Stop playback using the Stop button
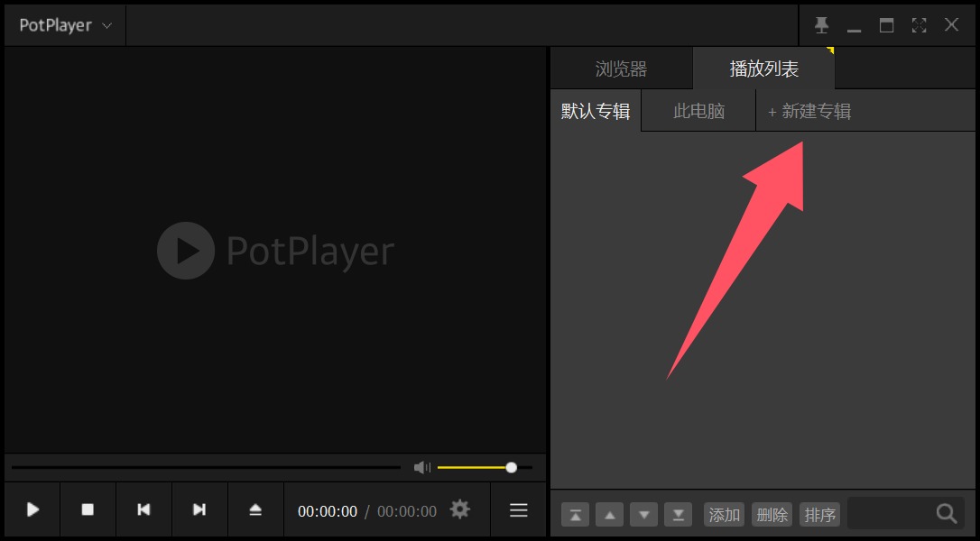The image size is (980, 541). tap(88, 509)
